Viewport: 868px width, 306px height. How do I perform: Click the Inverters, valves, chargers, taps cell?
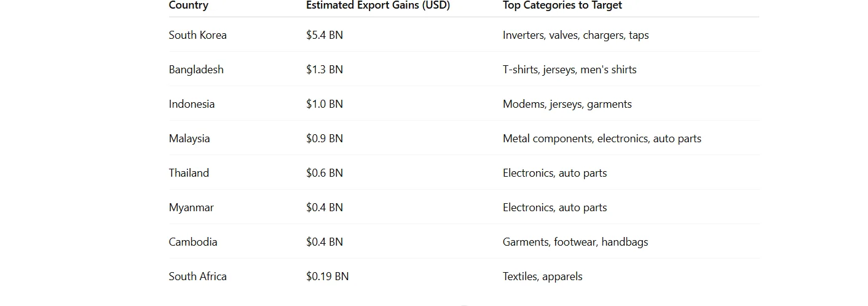pos(575,35)
